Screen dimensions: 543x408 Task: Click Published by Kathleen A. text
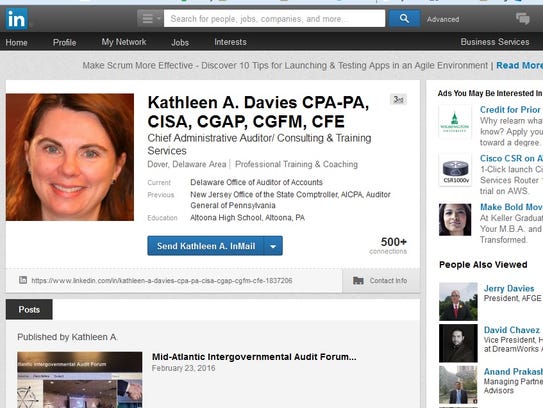coord(68,337)
